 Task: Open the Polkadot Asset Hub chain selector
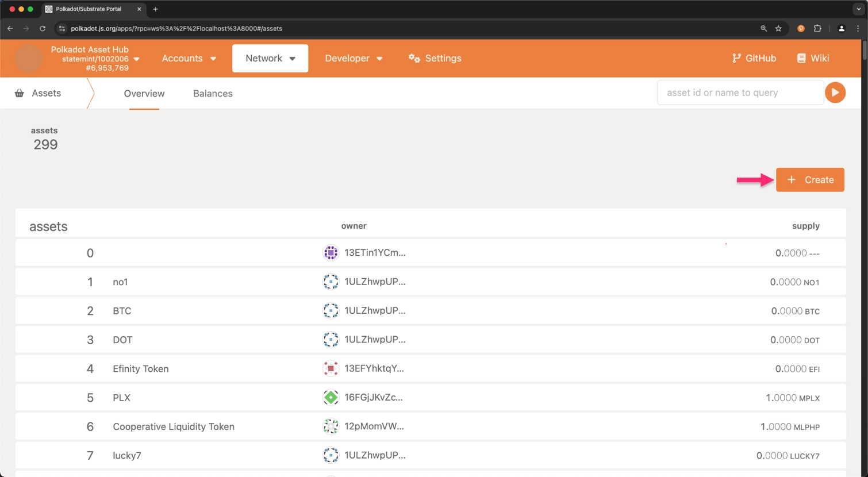coord(95,59)
